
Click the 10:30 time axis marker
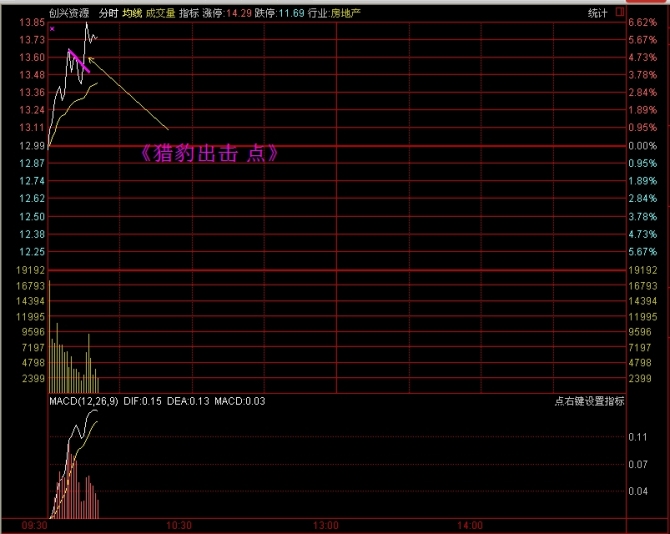point(178,525)
